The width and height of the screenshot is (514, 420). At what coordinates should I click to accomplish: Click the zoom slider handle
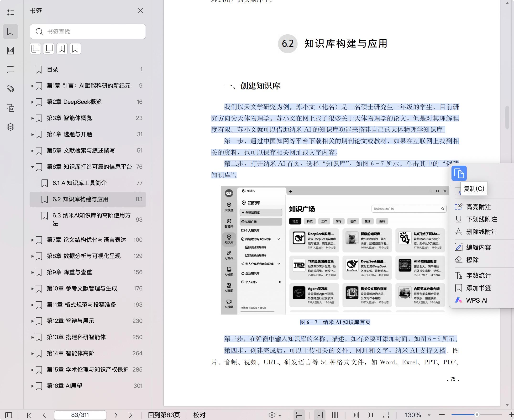[x=477, y=415]
